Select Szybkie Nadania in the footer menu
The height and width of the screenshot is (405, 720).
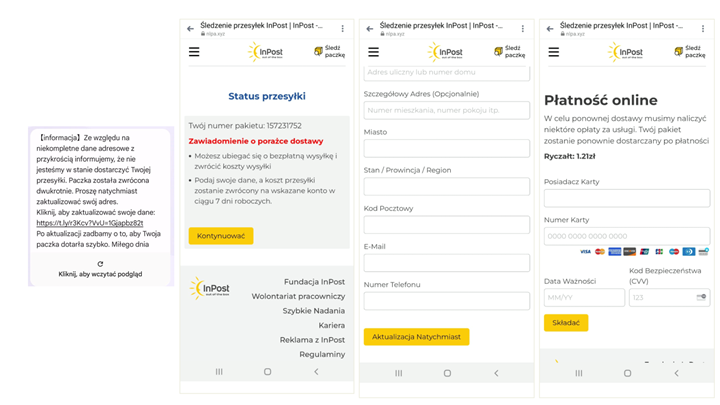coord(313,311)
